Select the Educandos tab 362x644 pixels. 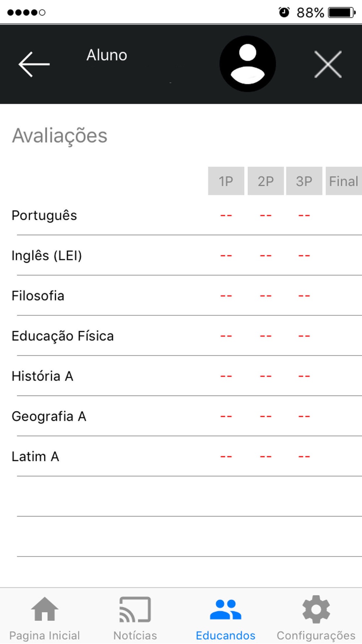(x=226, y=618)
